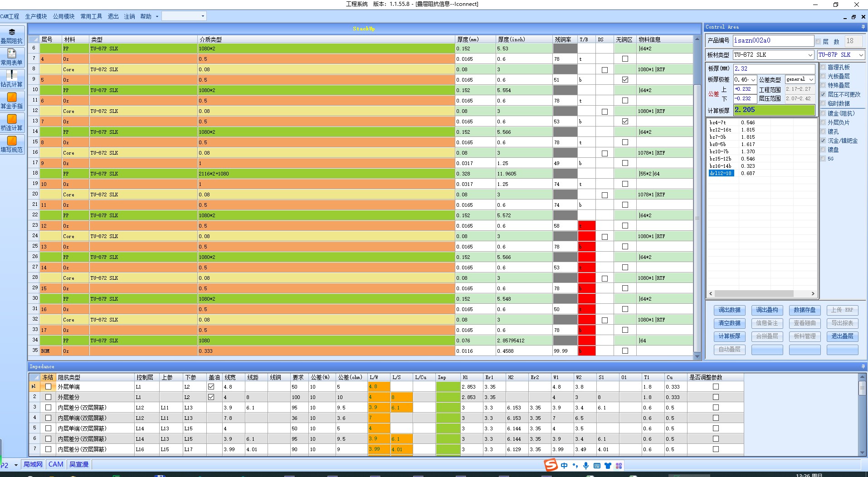Select the bz12-16t entry in thickness list
868x477 pixels.
[x=720, y=130]
